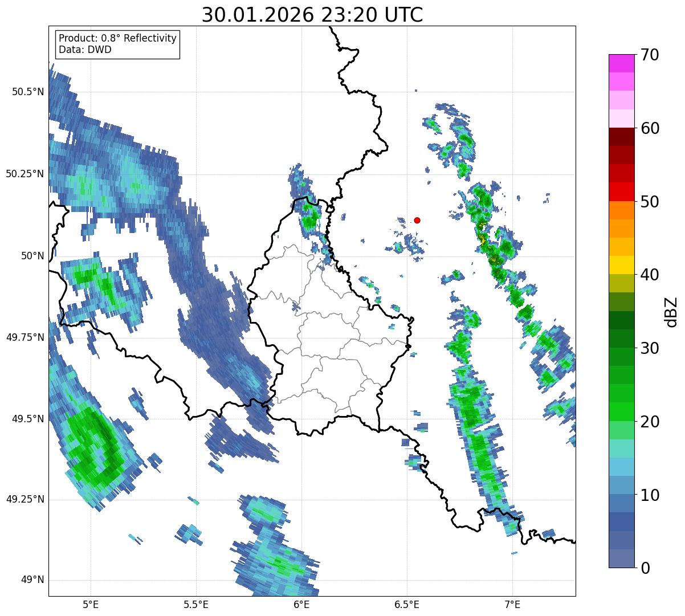Click the 6.5°E longitude label
Image resolution: width=685 pixels, height=616 pixels.
click(407, 605)
